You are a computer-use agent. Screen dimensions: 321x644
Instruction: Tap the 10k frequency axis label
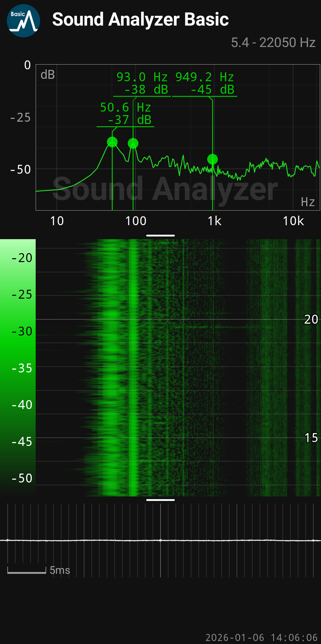tap(293, 221)
